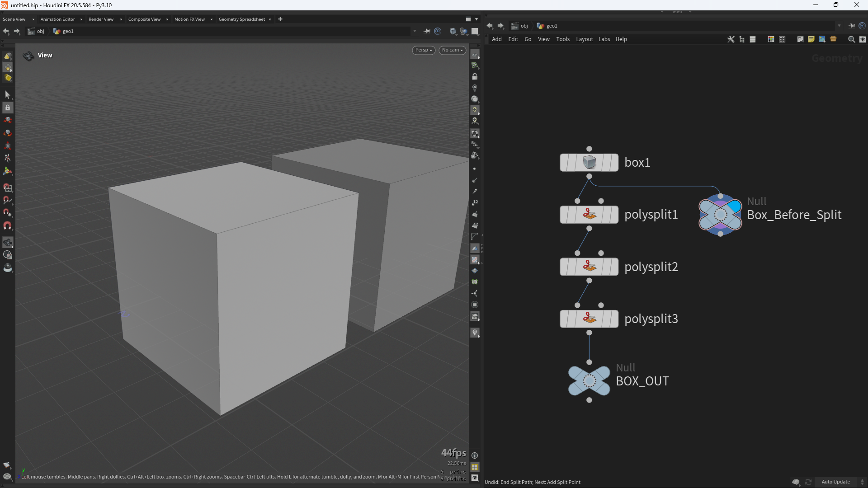868x488 pixels.
Task: Select the Box_Before_Split null node
Action: click(x=720, y=215)
